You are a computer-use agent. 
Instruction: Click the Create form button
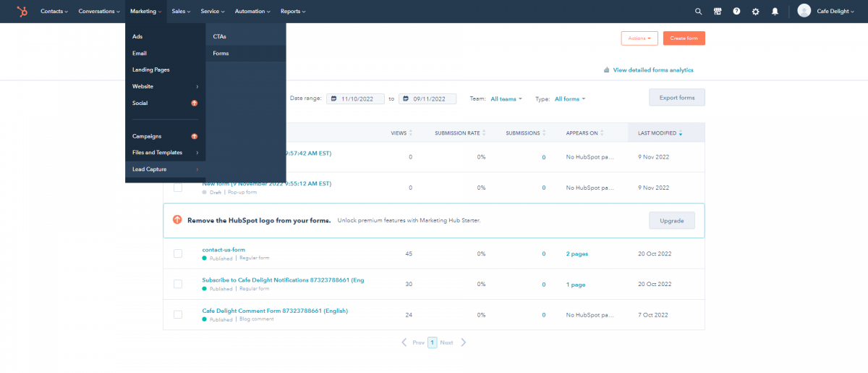tap(684, 38)
